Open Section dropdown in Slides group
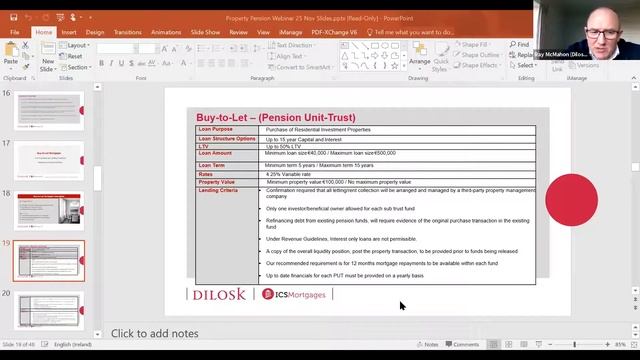This screenshot has width=640, height=360. click(76, 67)
